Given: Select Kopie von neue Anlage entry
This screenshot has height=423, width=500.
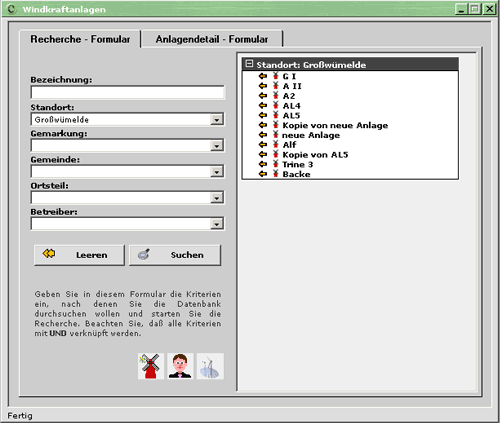Looking at the screenshot, I should tap(335, 125).
